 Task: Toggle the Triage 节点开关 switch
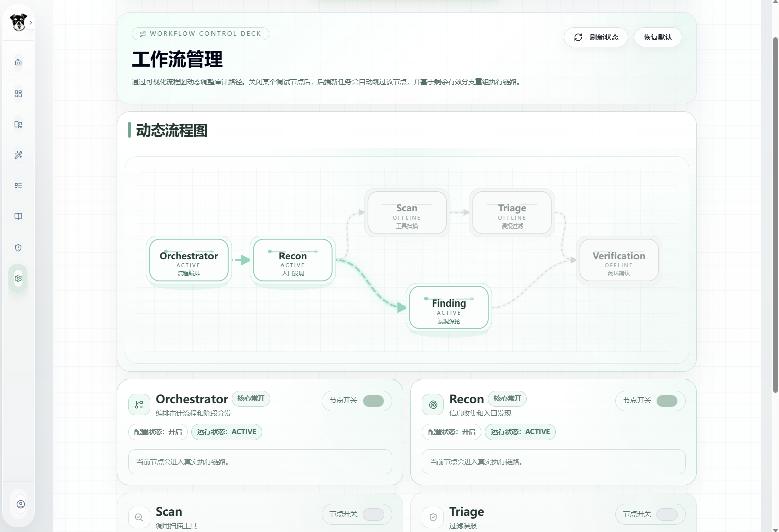coord(667,514)
